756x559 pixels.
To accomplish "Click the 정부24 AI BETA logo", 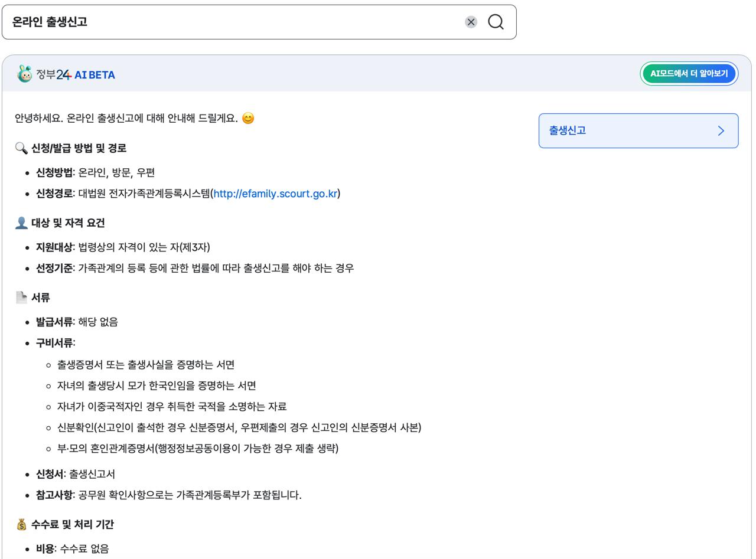I will (66, 74).
